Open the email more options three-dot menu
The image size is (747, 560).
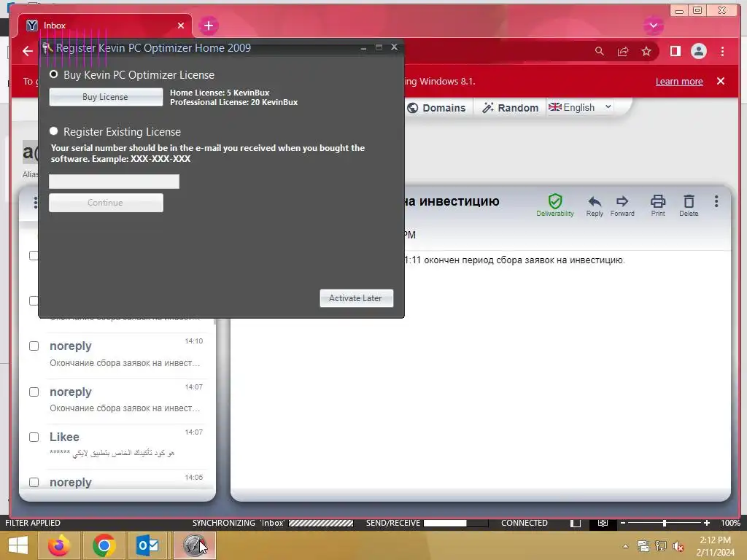click(716, 201)
